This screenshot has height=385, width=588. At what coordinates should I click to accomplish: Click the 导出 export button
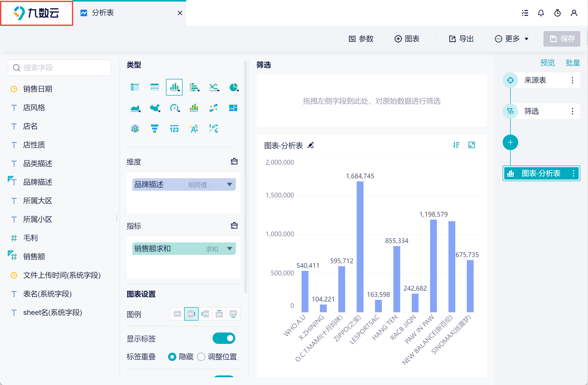pos(461,39)
